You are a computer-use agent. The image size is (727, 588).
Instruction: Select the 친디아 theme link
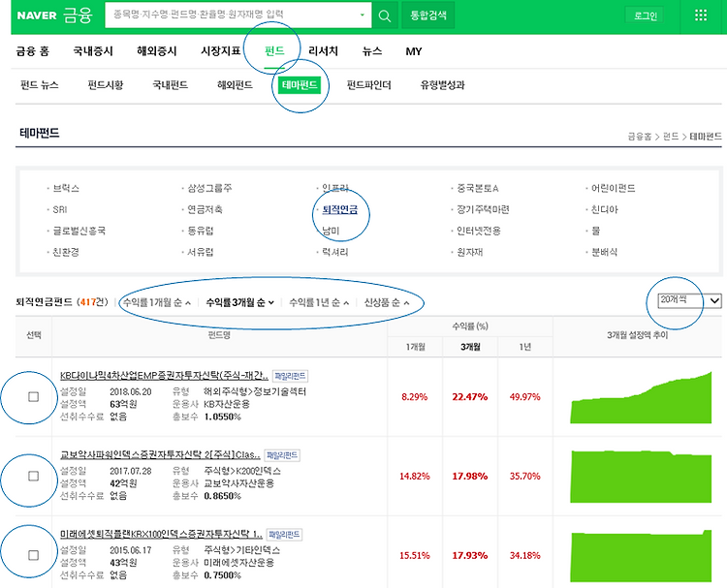pos(605,210)
